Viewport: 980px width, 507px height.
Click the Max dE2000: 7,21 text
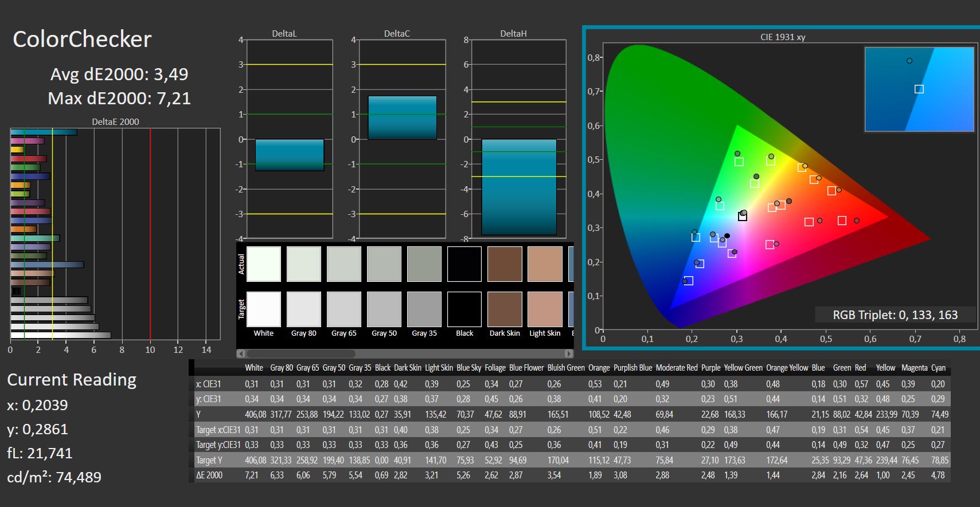119,98
